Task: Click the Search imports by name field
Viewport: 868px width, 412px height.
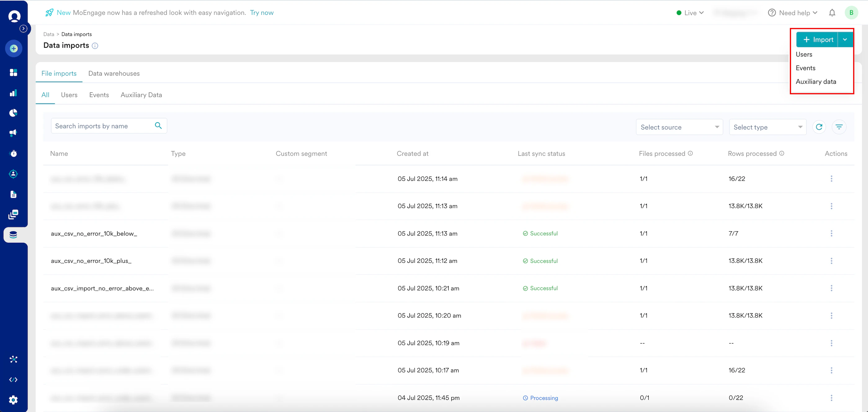Action: tap(101, 126)
